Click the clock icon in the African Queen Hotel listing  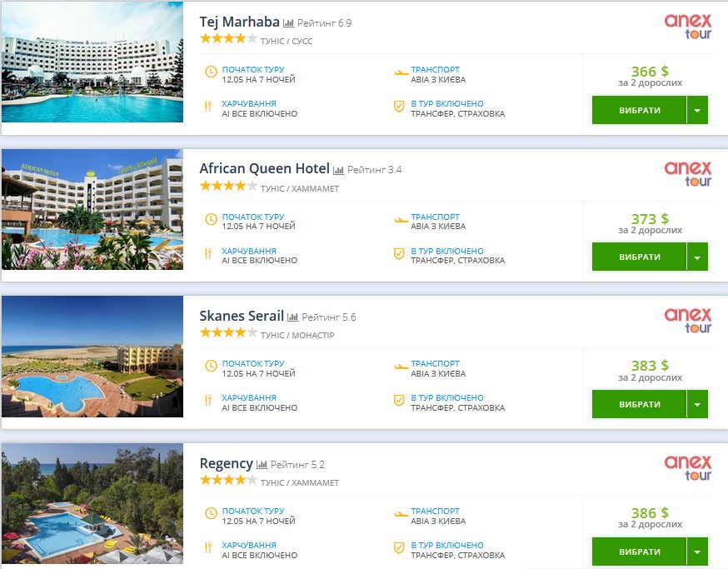tap(210, 221)
